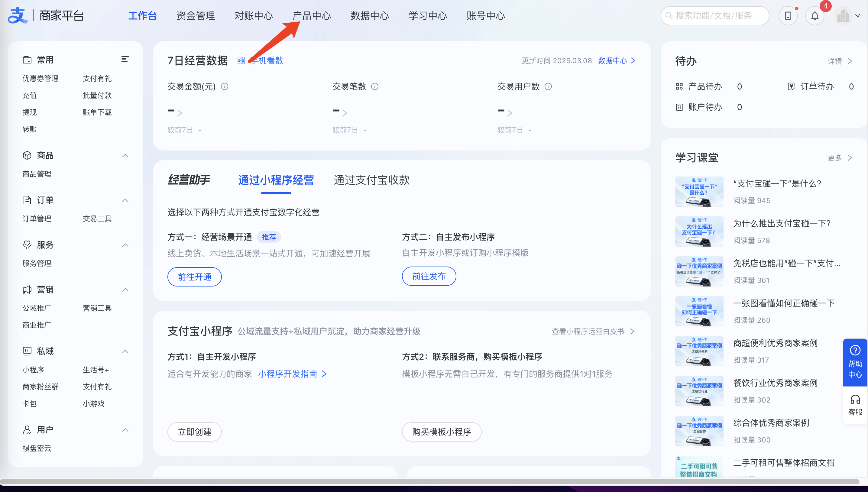Viewport: 868px width, 492px height.
Task: Click info icon next to 交易金额(元)
Action: (x=225, y=86)
